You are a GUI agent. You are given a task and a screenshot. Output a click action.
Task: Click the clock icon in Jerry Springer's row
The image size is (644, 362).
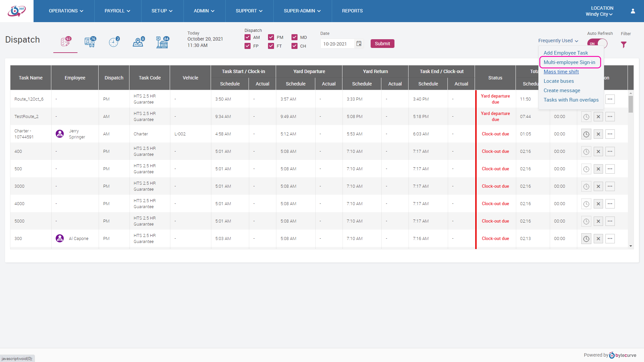pyautogui.click(x=586, y=134)
